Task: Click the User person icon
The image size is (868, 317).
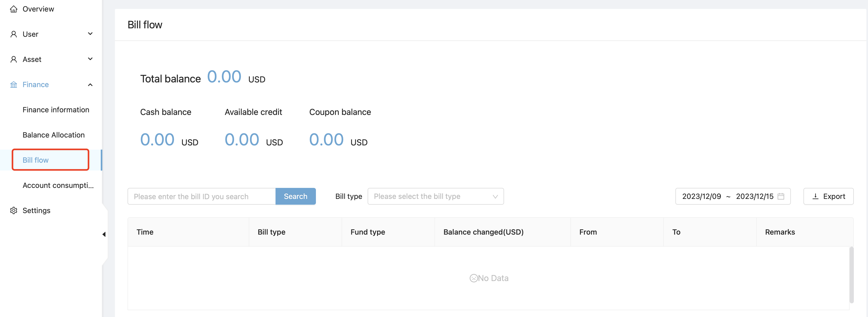Action: [x=13, y=34]
